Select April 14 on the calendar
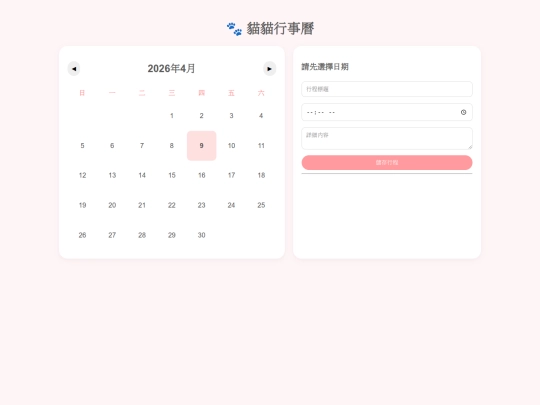Viewport: 540px width, 405px height. coord(142,175)
